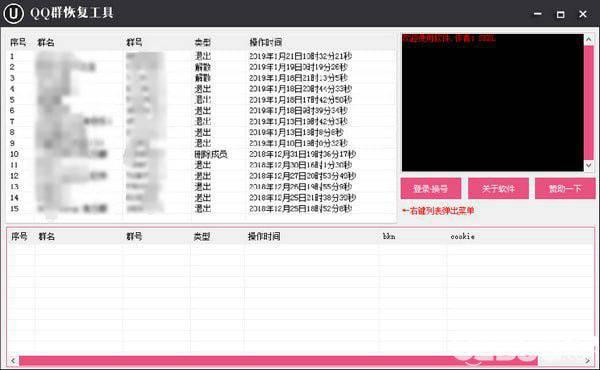Click lower table 群号 column header
Screen dimensions: 600x370
[x=134, y=236]
